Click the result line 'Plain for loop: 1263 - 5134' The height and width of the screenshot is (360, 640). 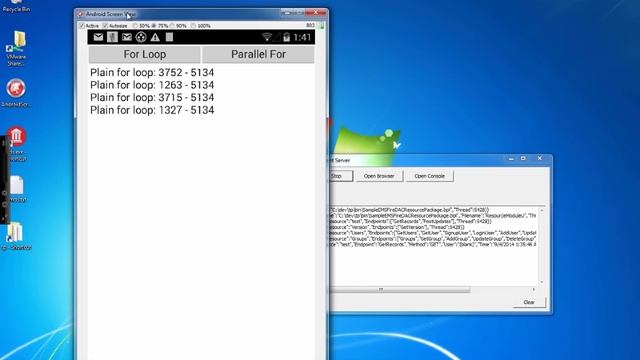[x=152, y=85]
